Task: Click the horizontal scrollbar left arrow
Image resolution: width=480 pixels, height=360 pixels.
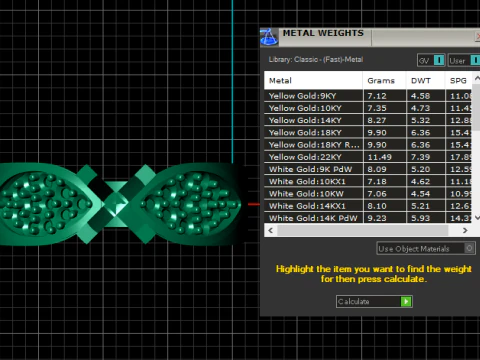Action: point(270,230)
